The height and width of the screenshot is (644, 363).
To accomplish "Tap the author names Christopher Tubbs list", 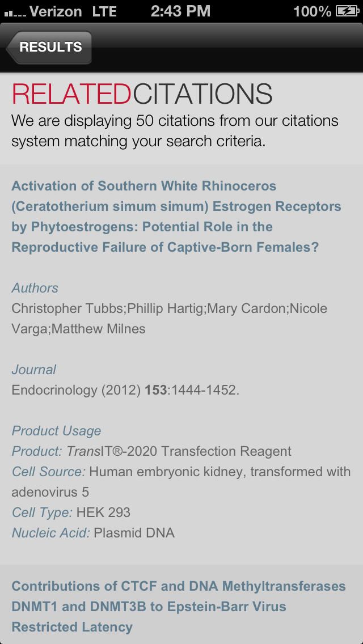I will pos(169,319).
